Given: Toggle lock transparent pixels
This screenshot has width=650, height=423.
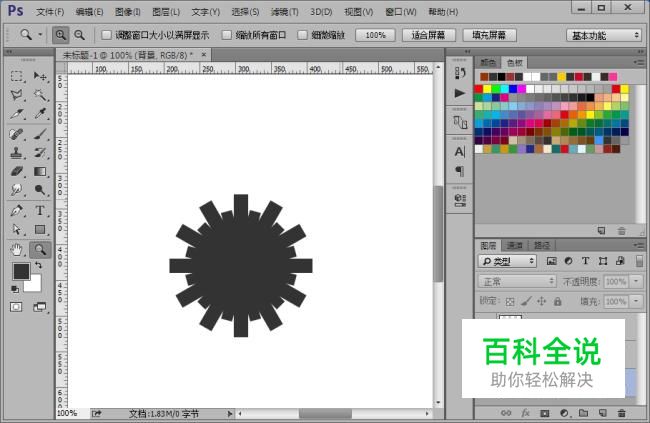Looking at the screenshot, I should point(510,301).
